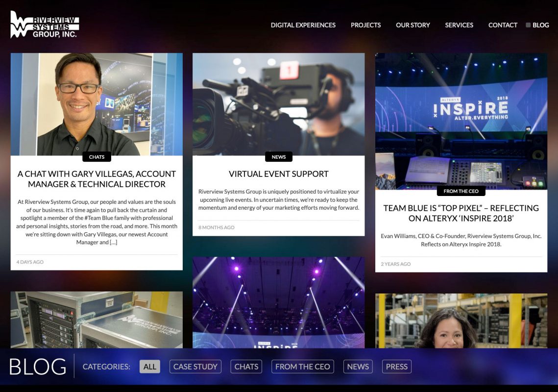Screen dimensions: 558x392
Task: Open the Gary Villegas portrait thumbnail
Action: (x=97, y=104)
